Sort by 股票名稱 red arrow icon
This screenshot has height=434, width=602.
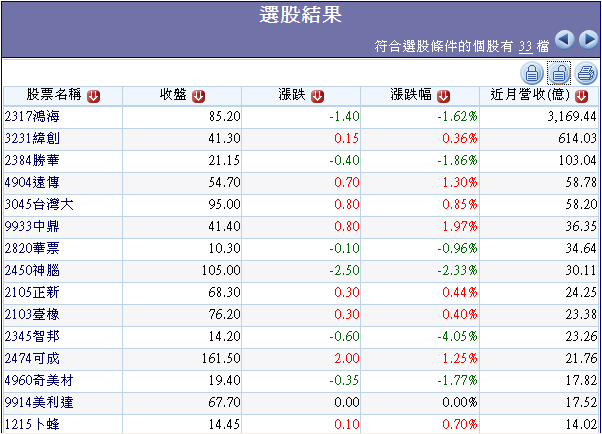coord(93,96)
